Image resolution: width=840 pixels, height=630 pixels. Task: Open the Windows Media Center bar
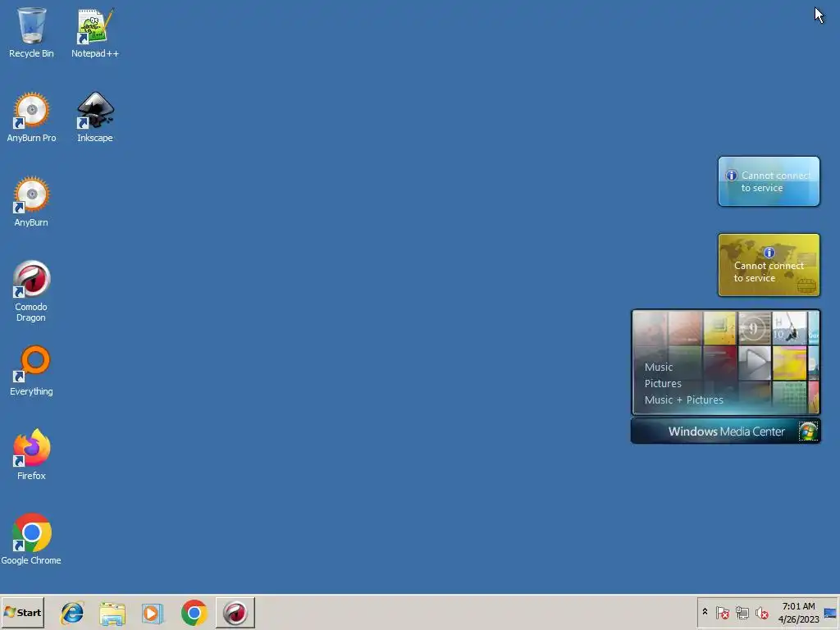tap(725, 431)
